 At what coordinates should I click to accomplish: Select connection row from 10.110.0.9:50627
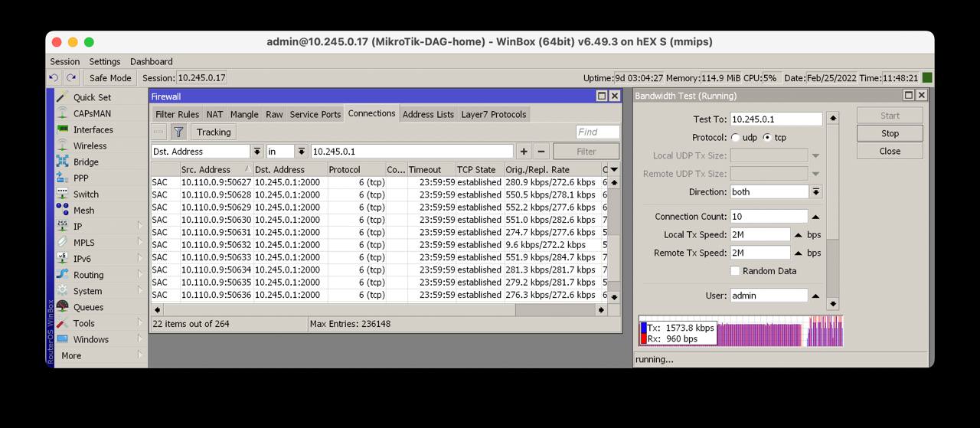tap(380, 182)
